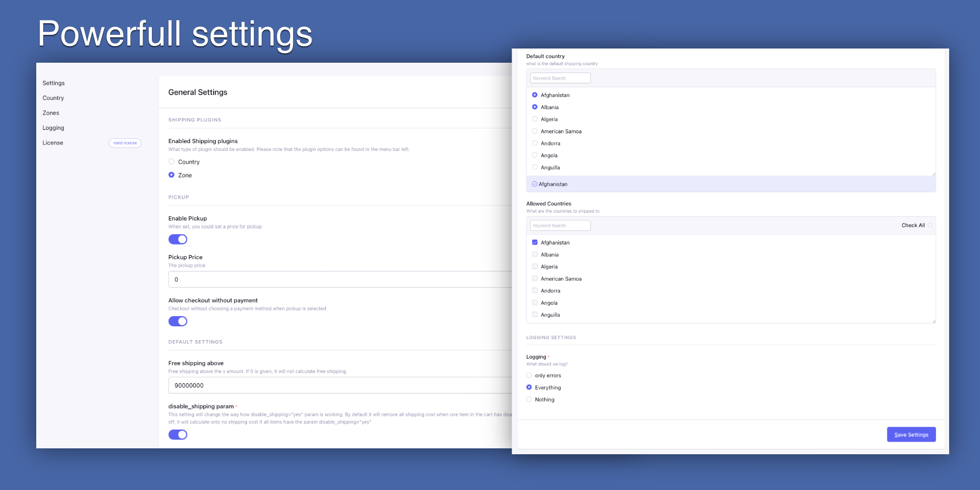The height and width of the screenshot is (490, 980).
Task: Select American Samoa default country radio
Action: (535, 131)
